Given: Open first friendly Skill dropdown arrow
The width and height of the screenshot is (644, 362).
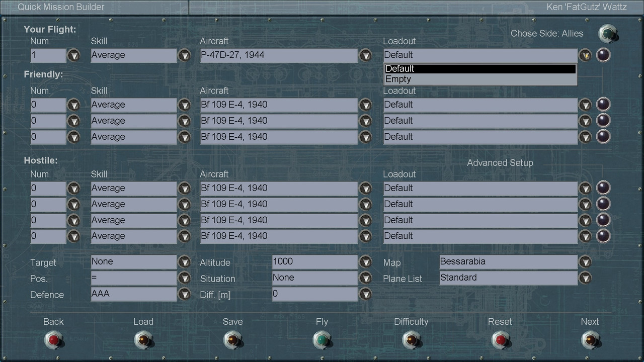Looking at the screenshot, I should pos(185,105).
